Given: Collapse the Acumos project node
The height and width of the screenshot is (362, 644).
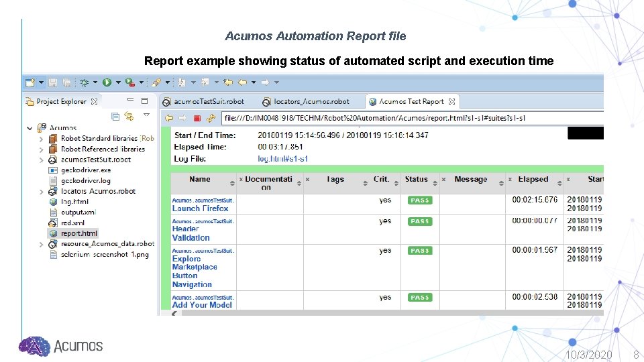Looking at the screenshot, I should [30, 128].
